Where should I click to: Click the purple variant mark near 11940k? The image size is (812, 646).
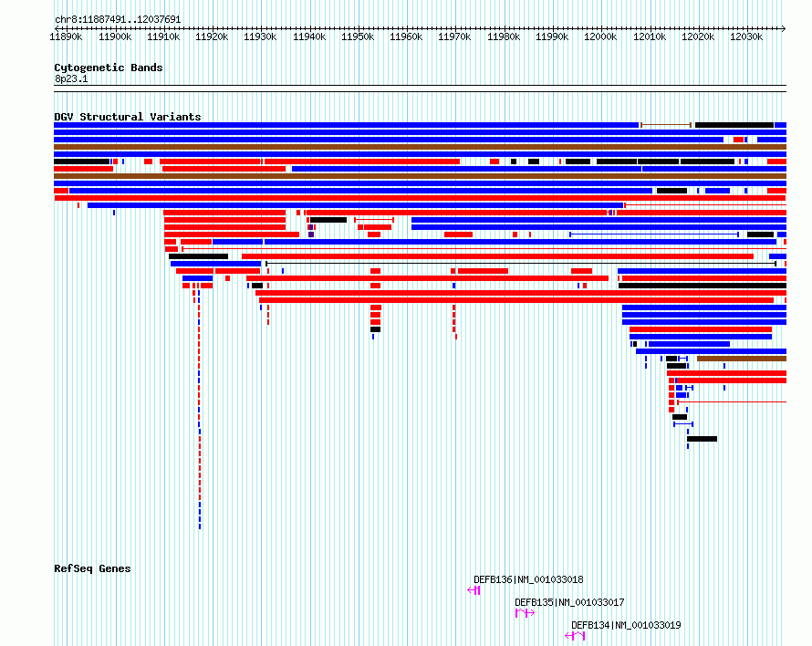311,234
